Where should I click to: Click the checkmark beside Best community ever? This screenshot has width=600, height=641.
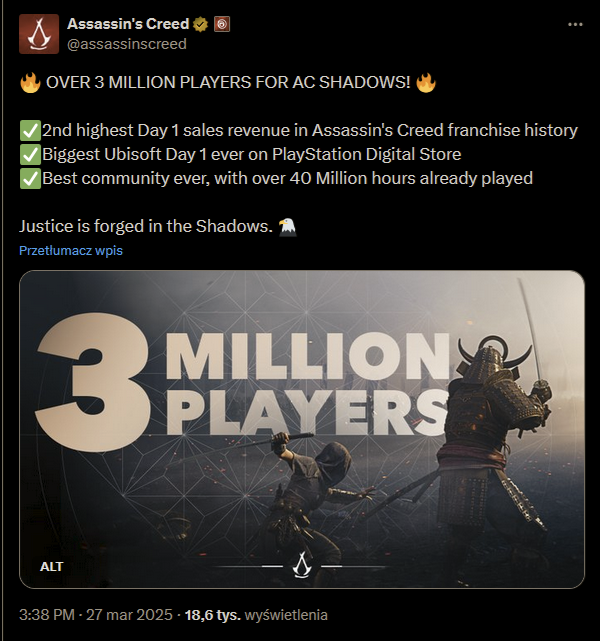[30, 179]
